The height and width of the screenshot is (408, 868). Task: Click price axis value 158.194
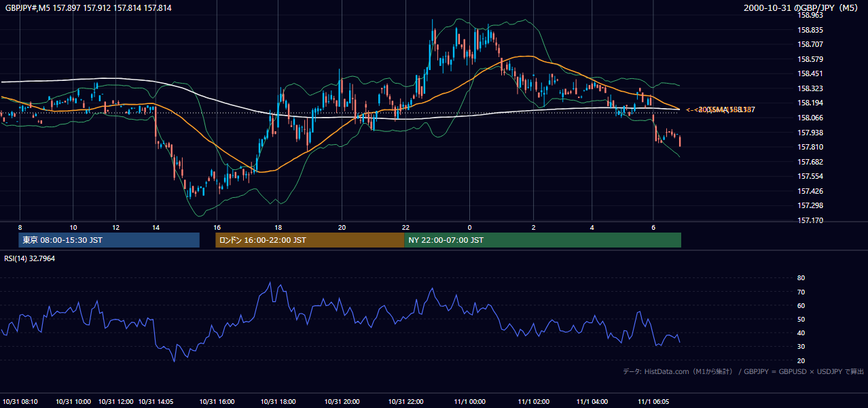pyautogui.click(x=810, y=103)
